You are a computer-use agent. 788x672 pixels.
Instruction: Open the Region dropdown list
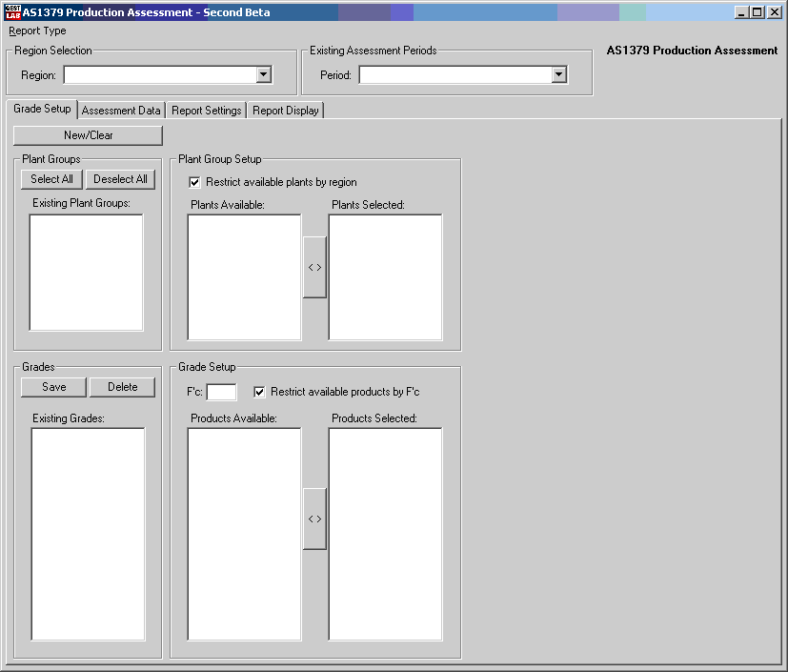264,75
